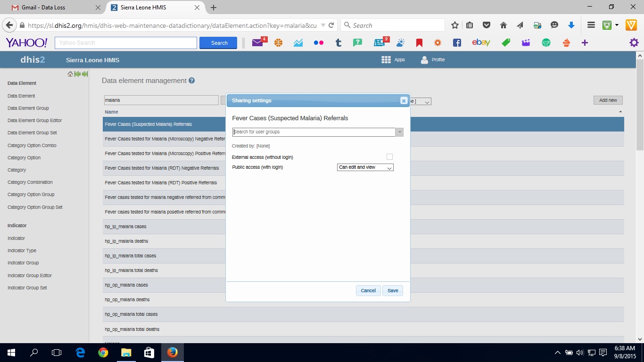
Task: Select Indicator Group Editor in sidebar
Action: click(x=30, y=275)
